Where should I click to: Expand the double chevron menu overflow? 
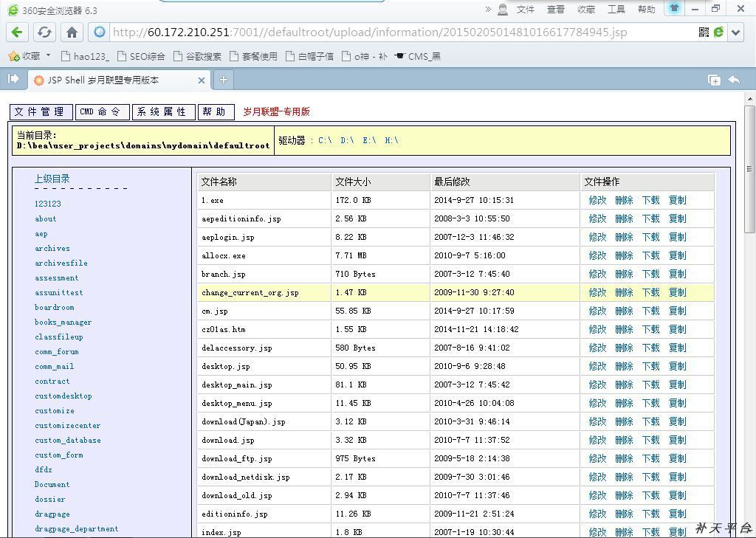pos(488,9)
